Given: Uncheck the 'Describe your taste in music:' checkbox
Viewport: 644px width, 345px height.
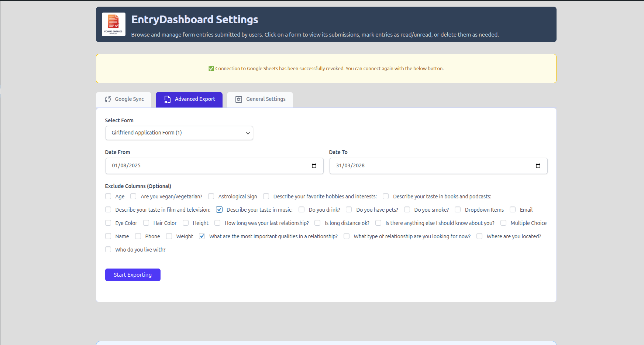Looking at the screenshot, I should pos(219,209).
